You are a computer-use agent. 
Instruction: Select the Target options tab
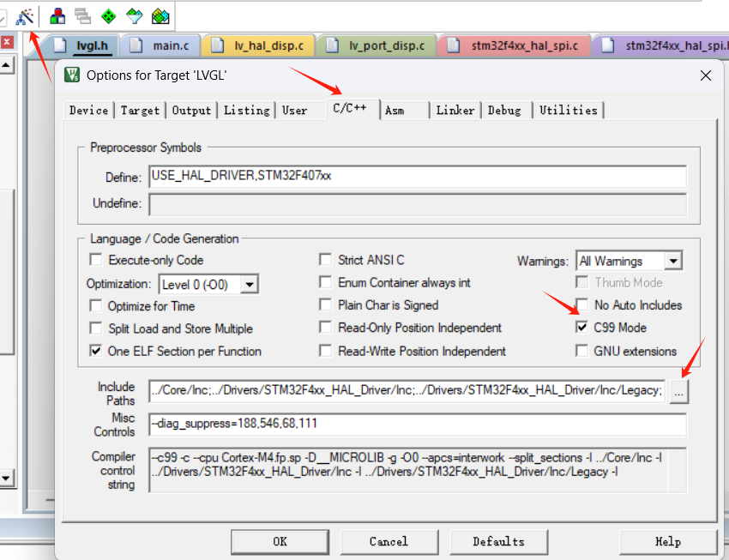(x=140, y=111)
